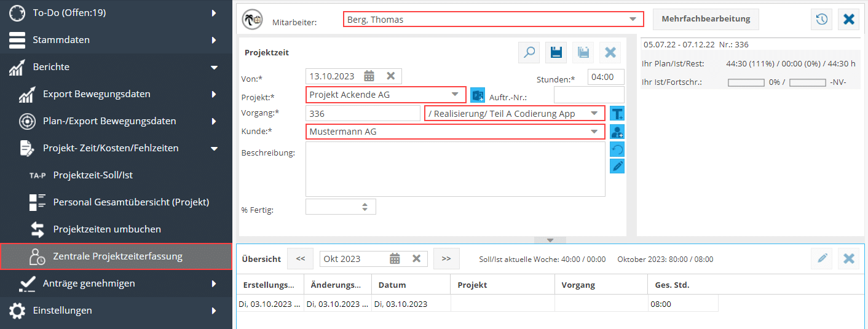Click the add text module icon beside Vorgang
Screen dimensions: 868x329
[x=617, y=114]
